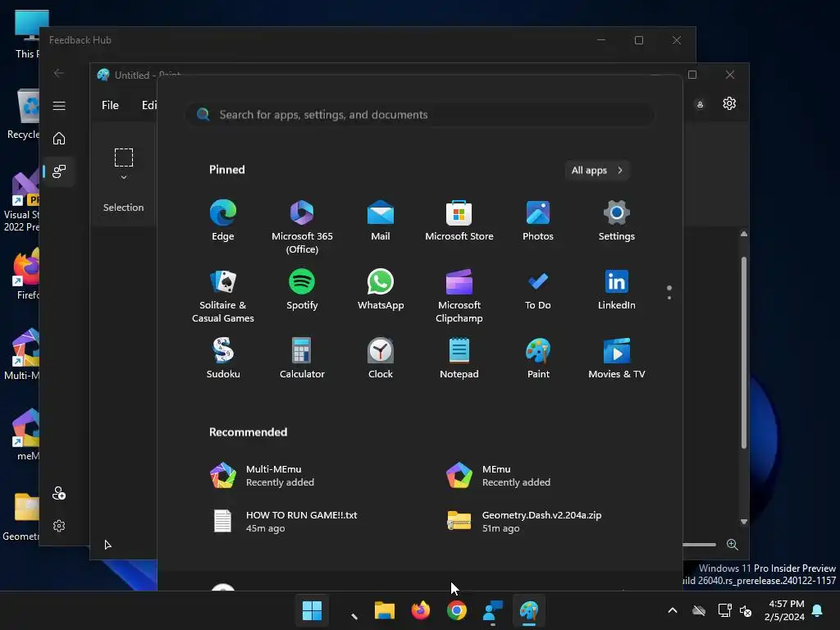Open recommended Multi-MEmu app
Screen dimensions: 840x630
click(x=262, y=475)
